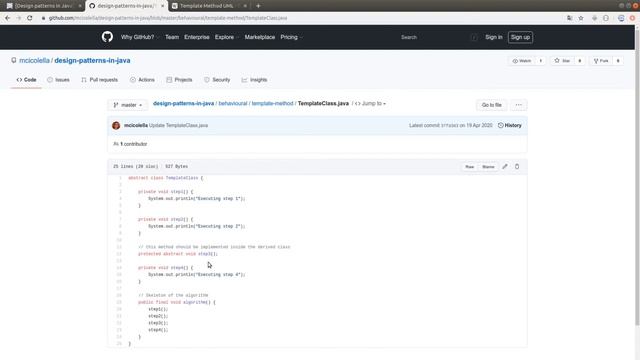640x360 pixels.
Task: Bookmark page with star icon in address bar
Action: pyautogui.click(x=581, y=18)
